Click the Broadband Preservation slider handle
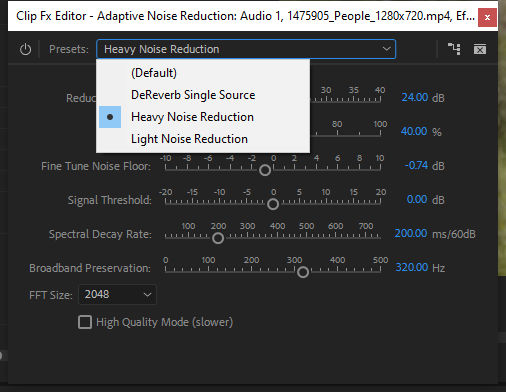Viewport: 506px width, 392px height. pos(303,272)
